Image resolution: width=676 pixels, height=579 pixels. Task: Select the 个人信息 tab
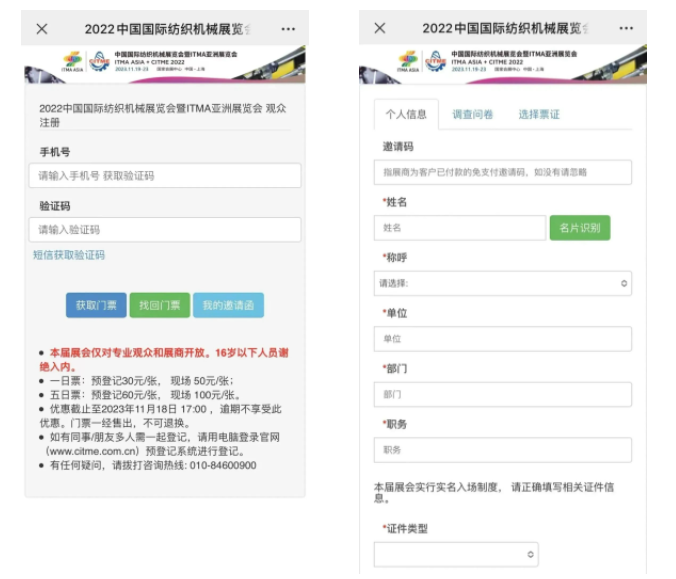pos(406,114)
